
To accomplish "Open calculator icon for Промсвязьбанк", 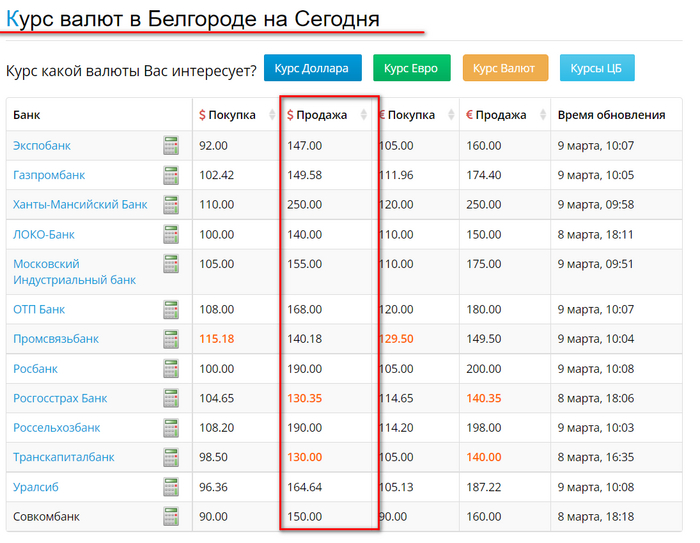I will coord(171,339).
